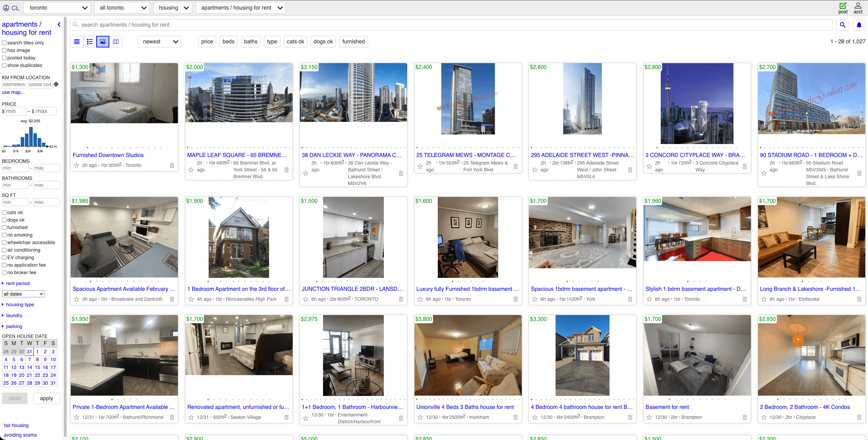Switch to thumbnail list view icon
The width and height of the screenshot is (868, 440).
click(90, 42)
